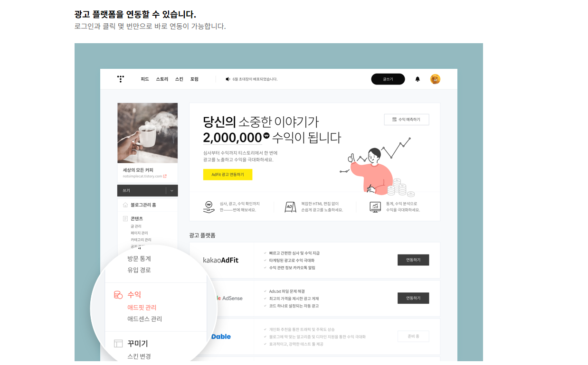Open the 피드 menu item
The image size is (588, 365).
pyautogui.click(x=145, y=79)
